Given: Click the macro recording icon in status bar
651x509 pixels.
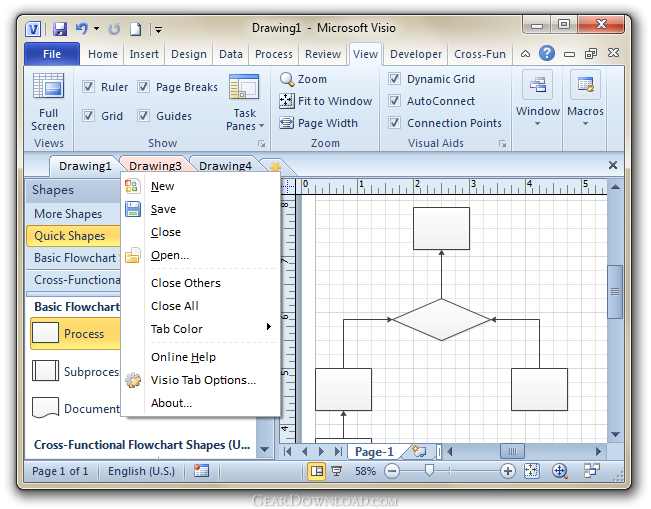Looking at the screenshot, I should click(201, 471).
